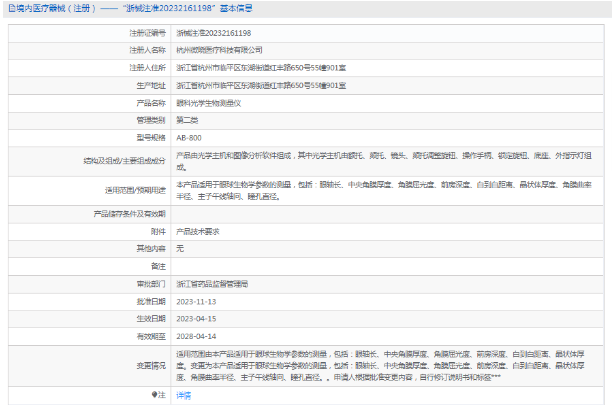Select approval date 2023-11-13
The height and width of the screenshot is (412, 614).
196,300
